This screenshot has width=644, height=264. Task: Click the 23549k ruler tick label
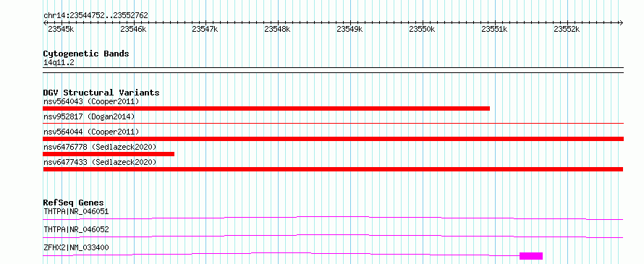pos(349,30)
